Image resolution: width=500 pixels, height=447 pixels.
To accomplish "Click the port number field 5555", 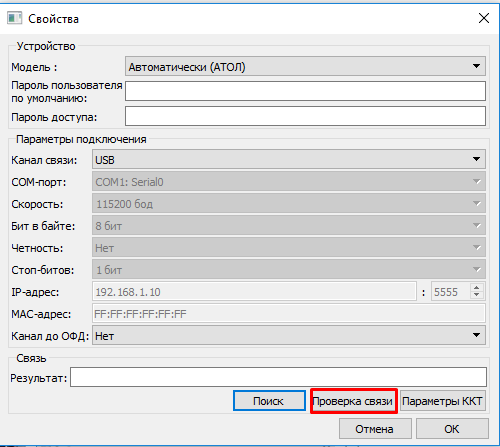I will [451, 292].
